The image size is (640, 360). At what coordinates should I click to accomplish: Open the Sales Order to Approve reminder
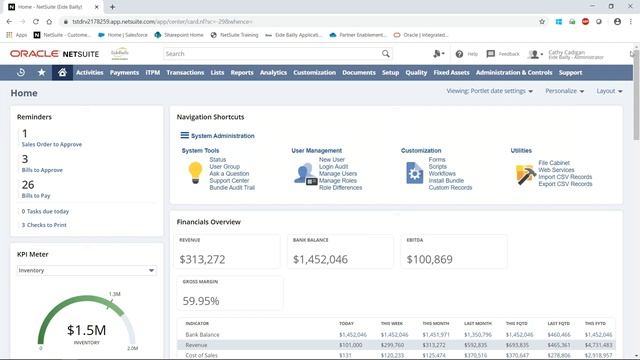(51, 144)
